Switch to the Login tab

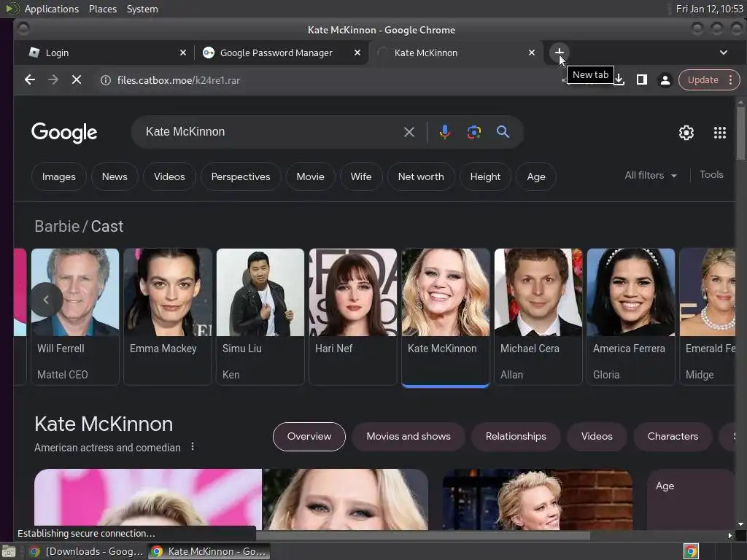click(x=107, y=52)
